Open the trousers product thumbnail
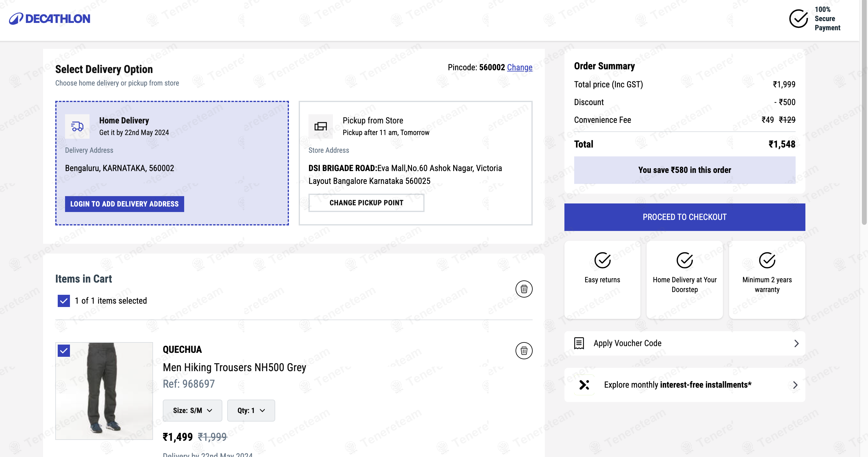 tap(104, 391)
